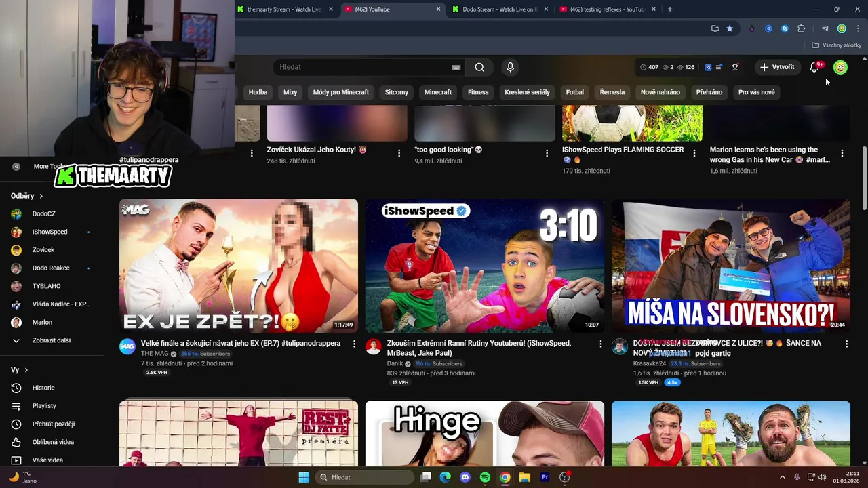Open options for iShowSpeed Plays FLAMING SOCCER
868x488 pixels.
(x=694, y=153)
